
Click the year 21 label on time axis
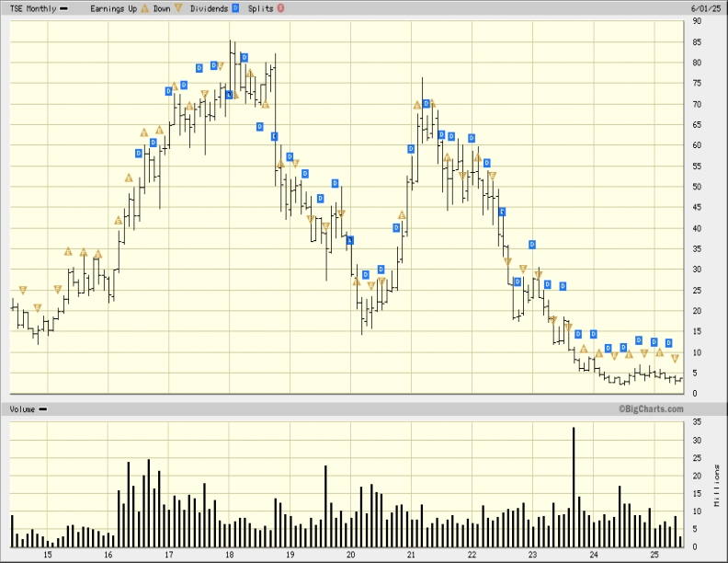point(411,555)
